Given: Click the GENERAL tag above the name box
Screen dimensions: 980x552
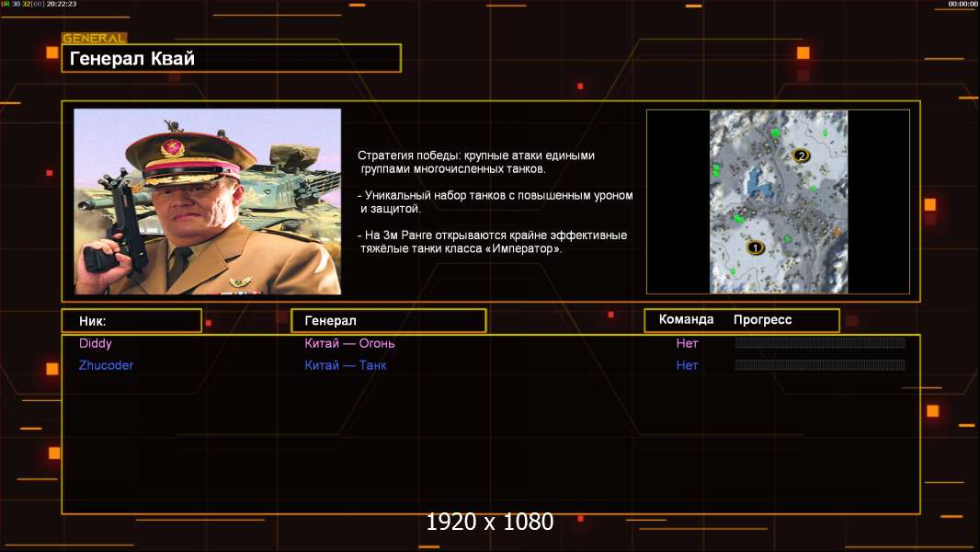Looking at the screenshot, I should 94,39.
